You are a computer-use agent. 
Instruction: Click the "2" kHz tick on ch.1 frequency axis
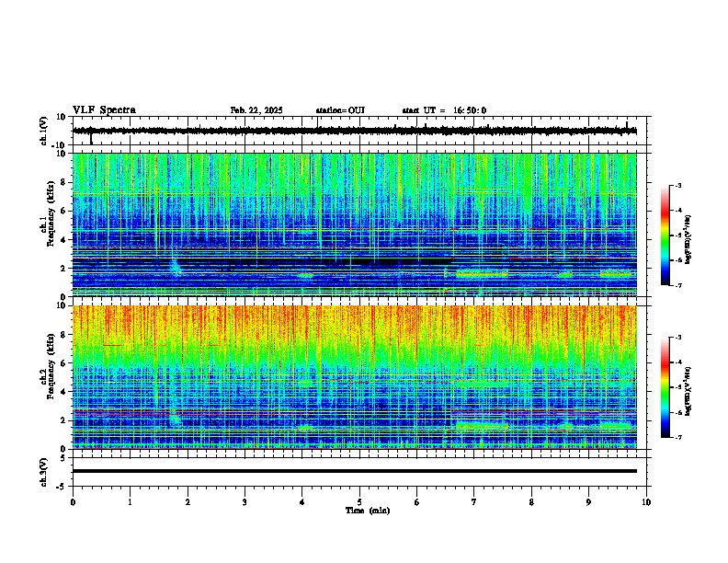click(x=63, y=269)
